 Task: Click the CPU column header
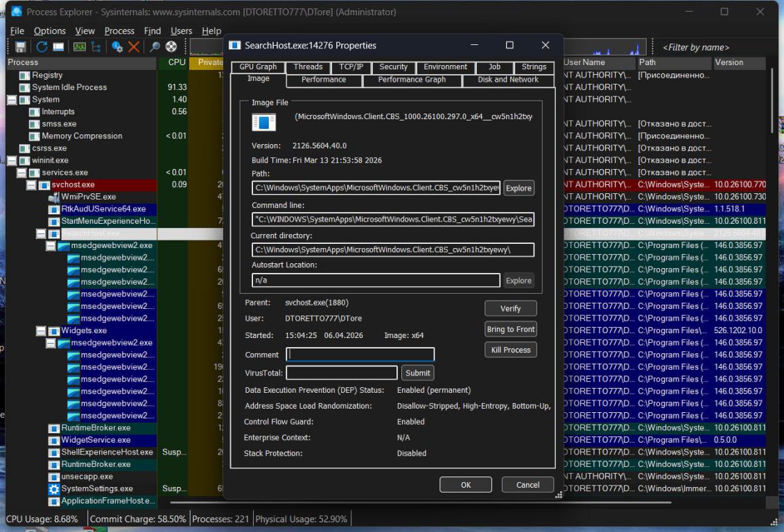[x=177, y=62]
